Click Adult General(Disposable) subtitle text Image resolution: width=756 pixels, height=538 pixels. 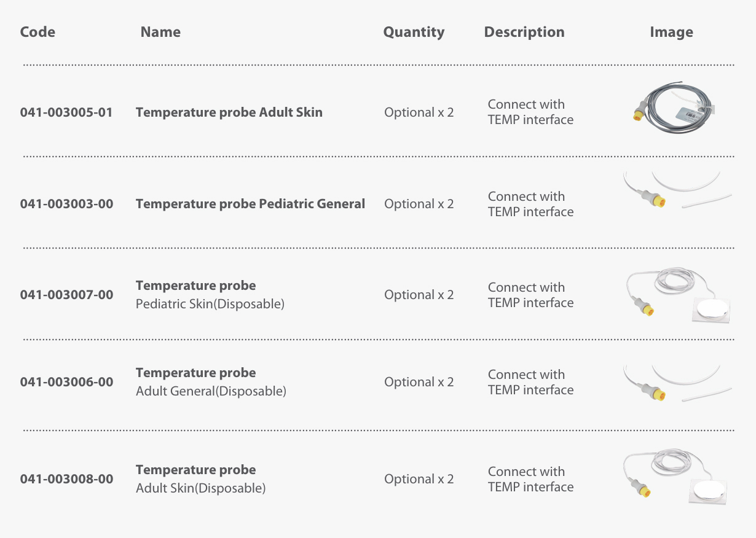211,391
